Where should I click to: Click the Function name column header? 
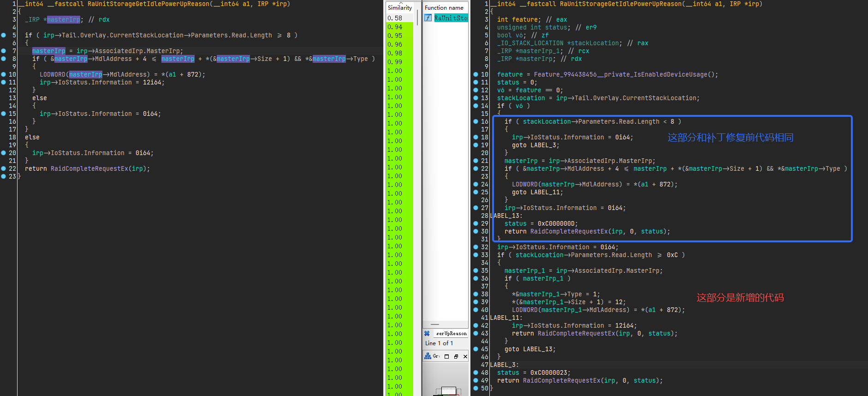pyautogui.click(x=444, y=7)
